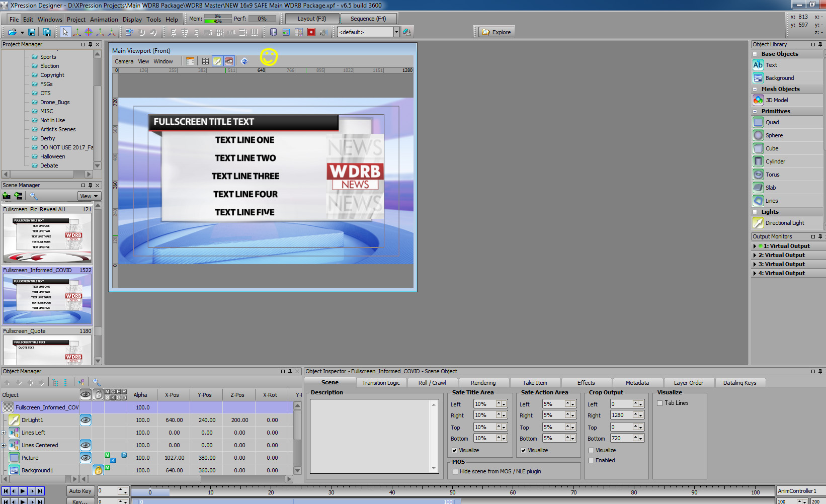This screenshot has height=504, width=826.
Task: Toggle visibility of the Picture object
Action: (x=86, y=458)
